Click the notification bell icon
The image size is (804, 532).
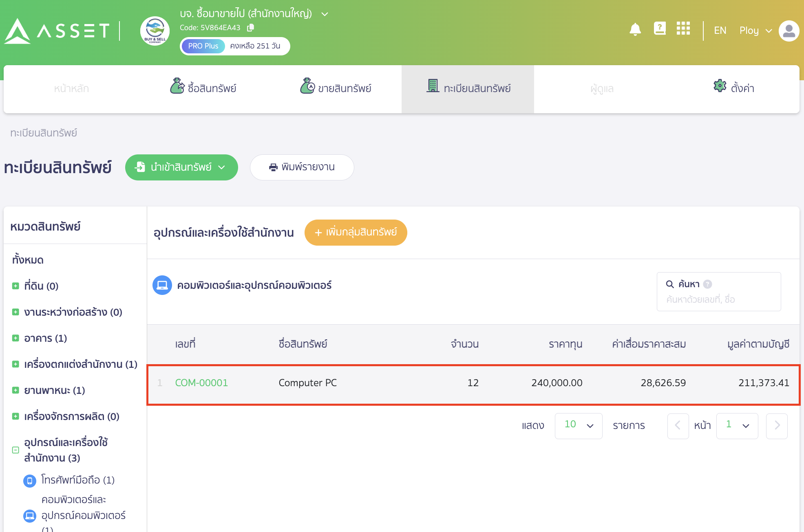[x=635, y=29]
